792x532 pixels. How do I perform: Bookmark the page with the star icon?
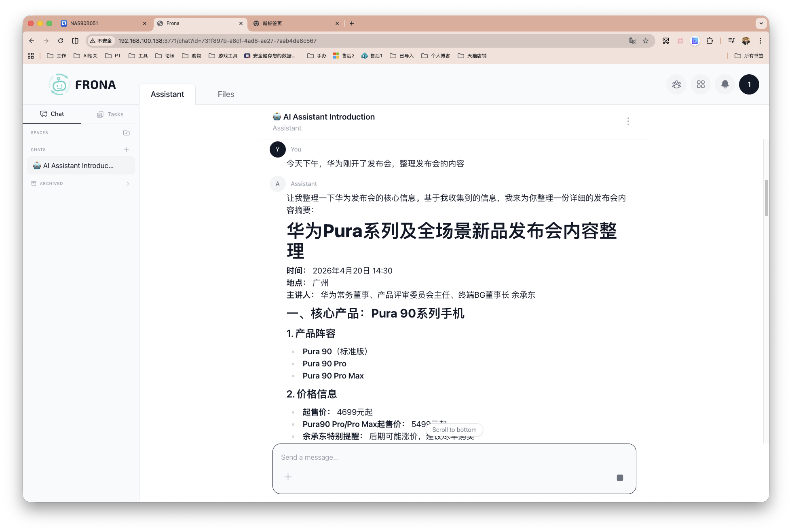645,41
